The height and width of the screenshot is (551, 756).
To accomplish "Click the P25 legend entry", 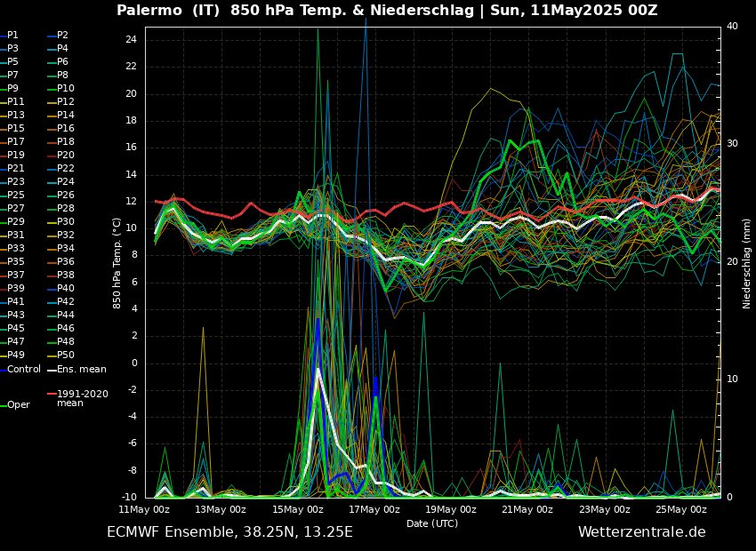I will (x=16, y=195).
